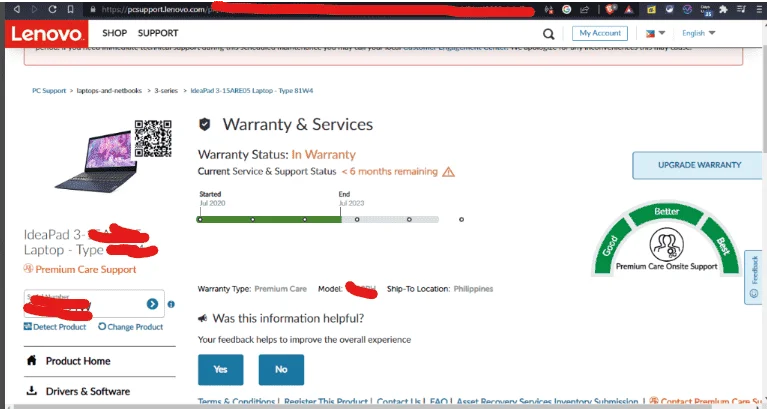
Task: Click the UPGRADE WARRANTY button
Action: pos(699,165)
